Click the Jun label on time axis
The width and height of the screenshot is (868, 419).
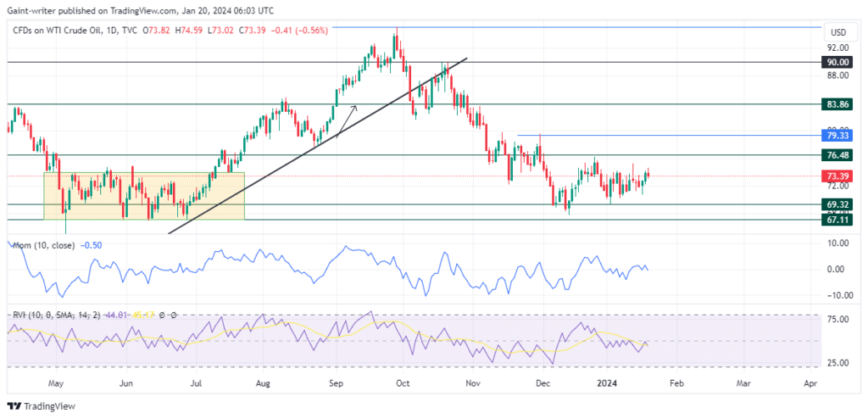(125, 383)
